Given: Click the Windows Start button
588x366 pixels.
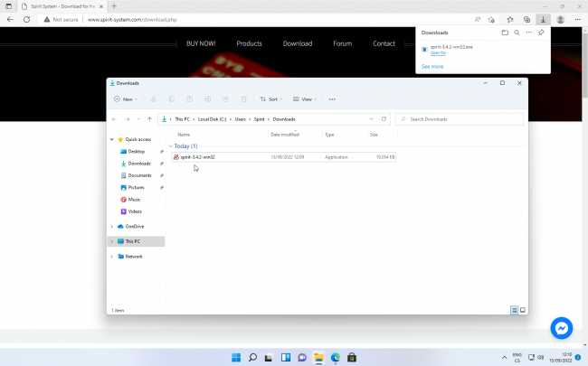Looking at the screenshot, I should [x=235, y=357].
